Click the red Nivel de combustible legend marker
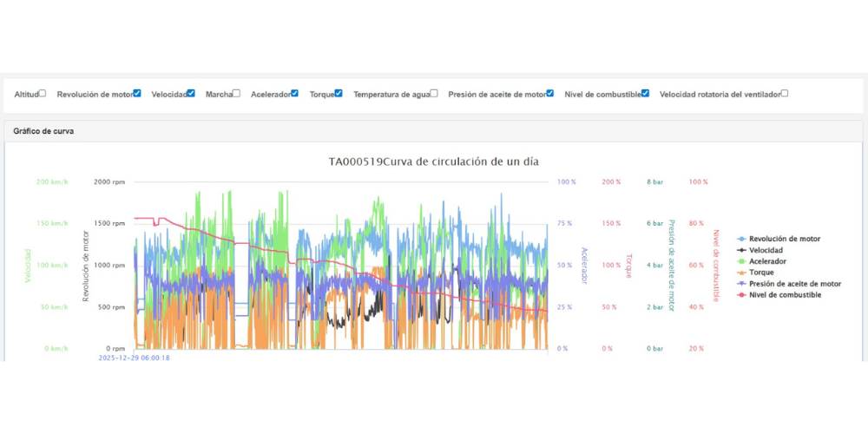The image size is (868, 434). pyautogui.click(x=740, y=295)
